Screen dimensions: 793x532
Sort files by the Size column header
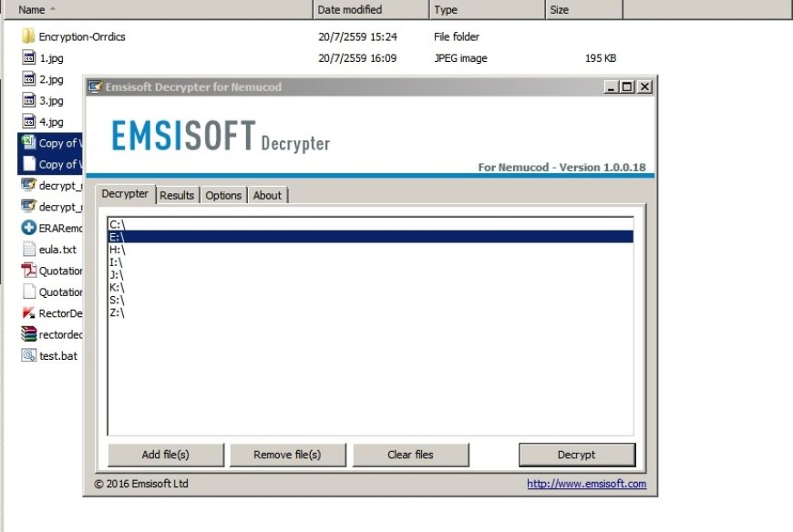(x=584, y=10)
